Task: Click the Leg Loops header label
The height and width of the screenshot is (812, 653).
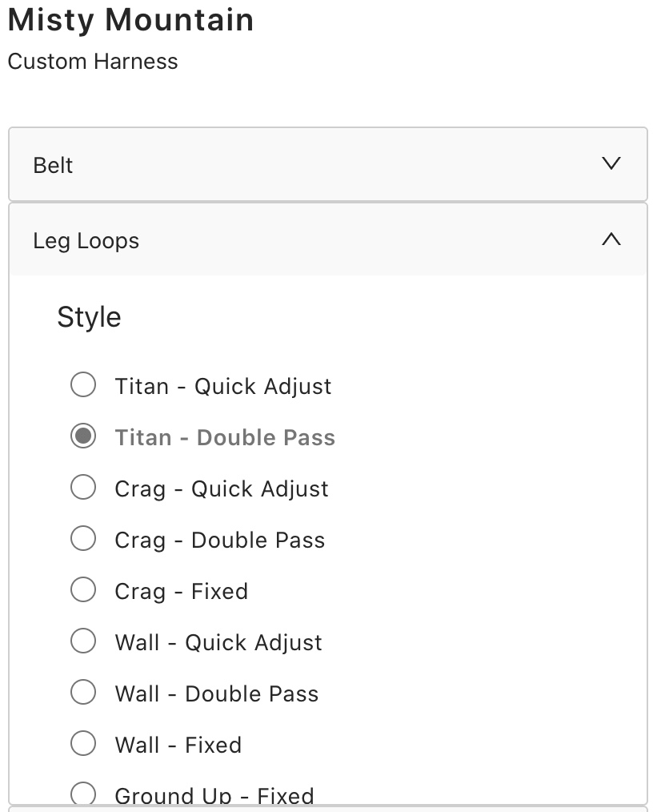Action: [x=86, y=240]
